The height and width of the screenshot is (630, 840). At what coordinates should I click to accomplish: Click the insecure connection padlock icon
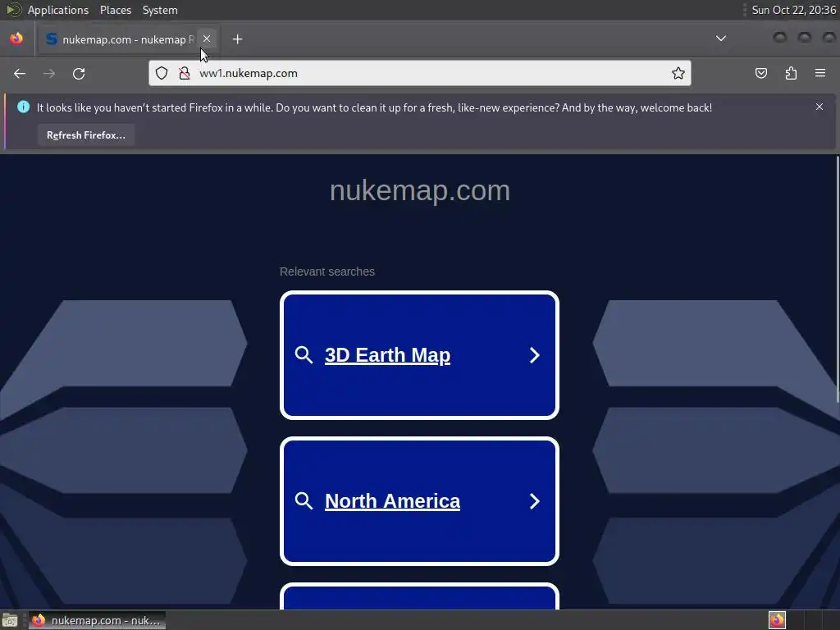[x=185, y=73]
